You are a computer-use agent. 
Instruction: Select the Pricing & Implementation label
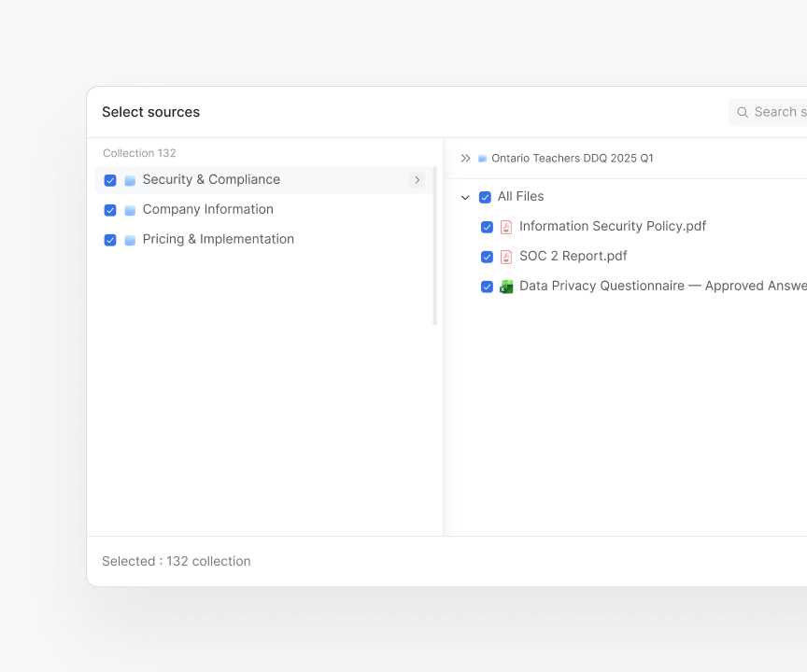point(219,239)
